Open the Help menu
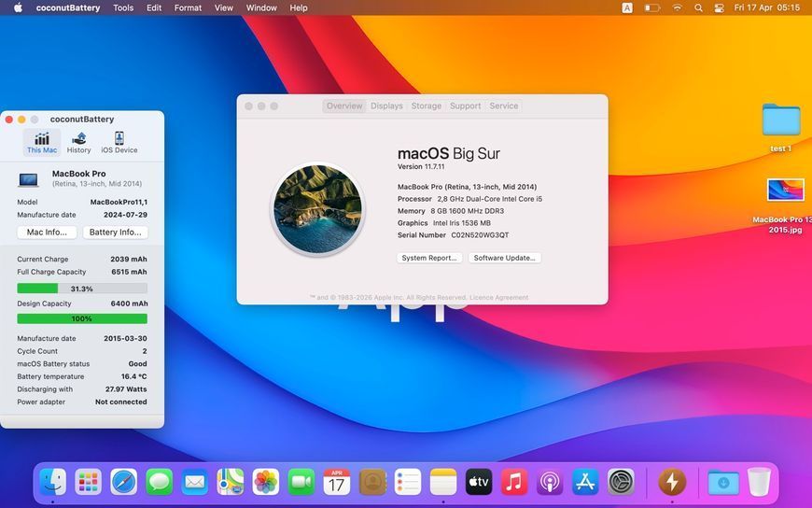812x508 pixels. click(299, 7)
